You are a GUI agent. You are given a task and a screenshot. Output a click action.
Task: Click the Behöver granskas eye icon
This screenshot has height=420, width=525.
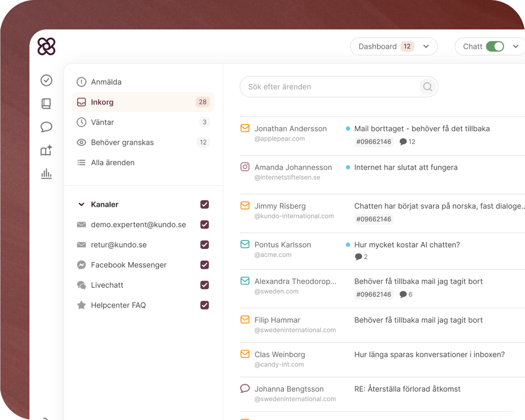[x=81, y=142]
